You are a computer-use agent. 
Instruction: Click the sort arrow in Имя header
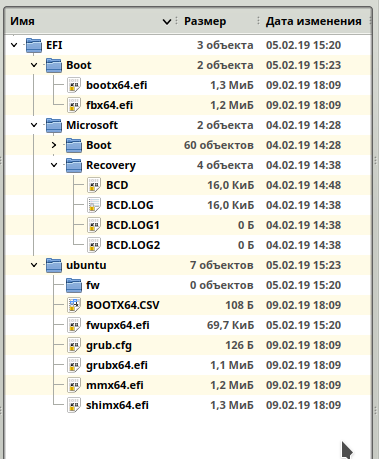(167, 22)
